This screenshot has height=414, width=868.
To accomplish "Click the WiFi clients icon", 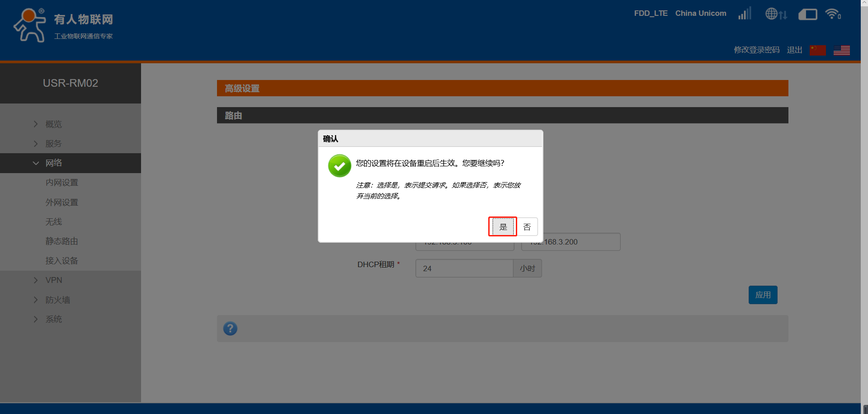I will pyautogui.click(x=832, y=14).
